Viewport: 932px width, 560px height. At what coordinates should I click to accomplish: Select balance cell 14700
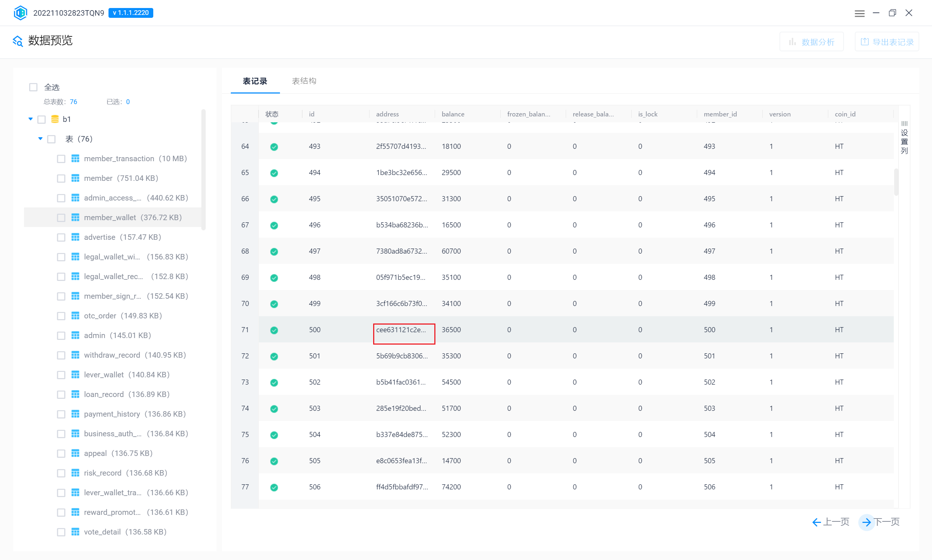pyautogui.click(x=451, y=461)
